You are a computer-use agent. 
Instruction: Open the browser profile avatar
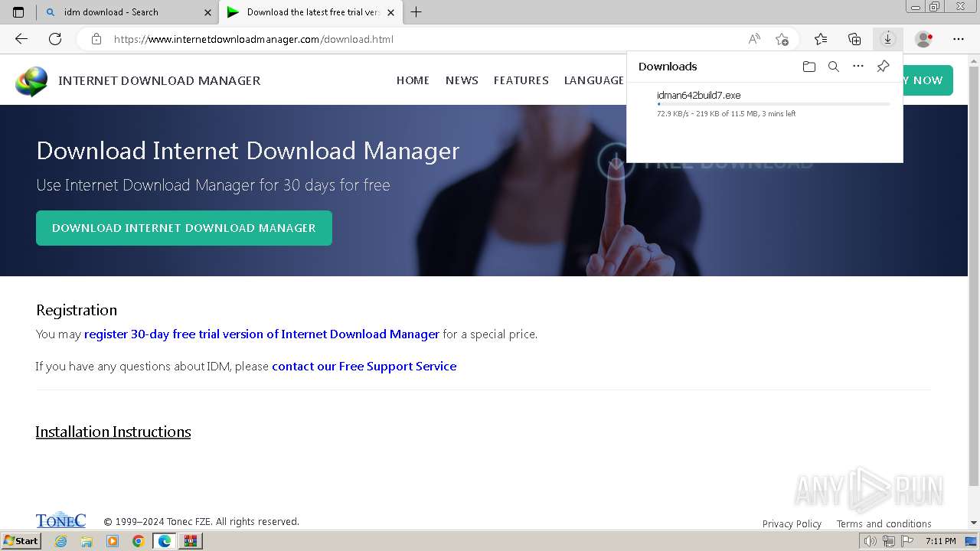pyautogui.click(x=923, y=39)
